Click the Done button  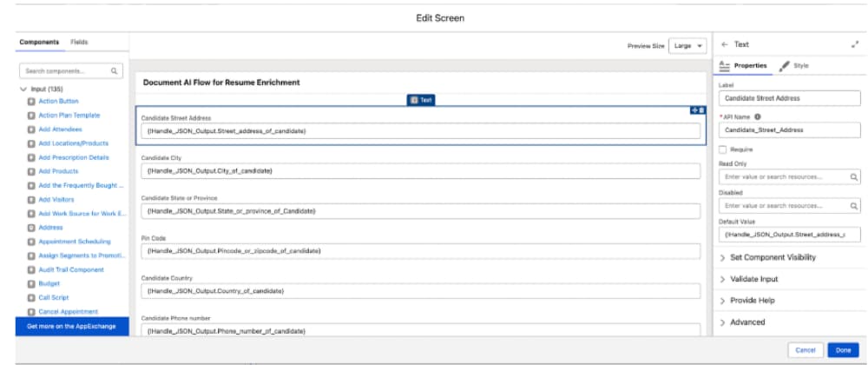pos(843,350)
